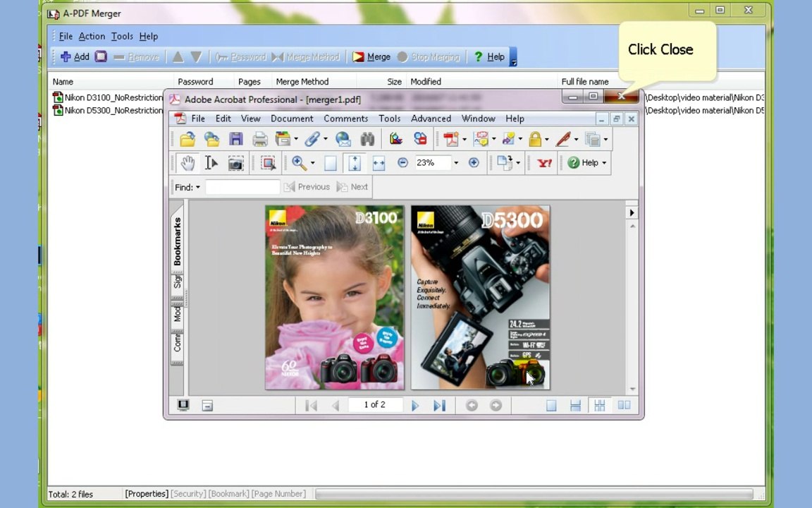Screen dimensions: 812x508
Task: Jump to last page button
Action: (439, 406)
